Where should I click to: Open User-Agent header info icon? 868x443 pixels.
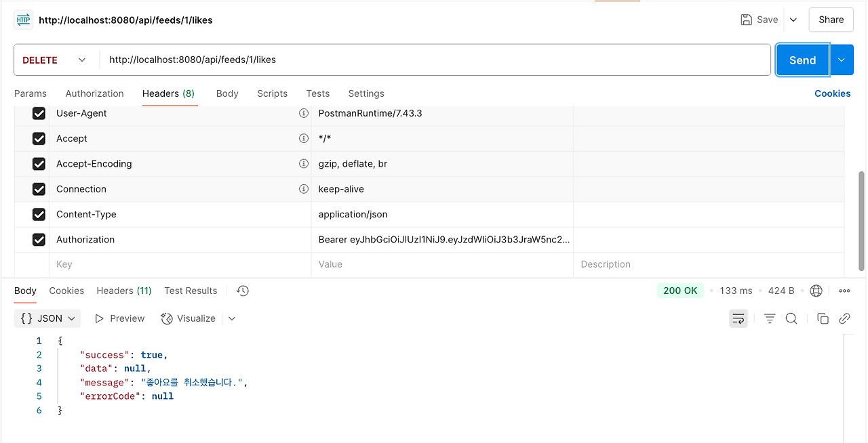304,113
